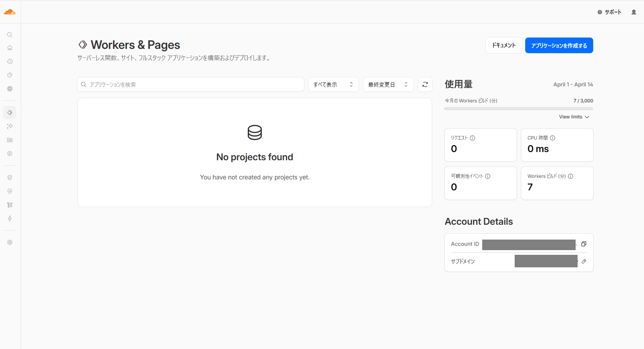Open the gear settings icon in sidebar

tap(10, 242)
